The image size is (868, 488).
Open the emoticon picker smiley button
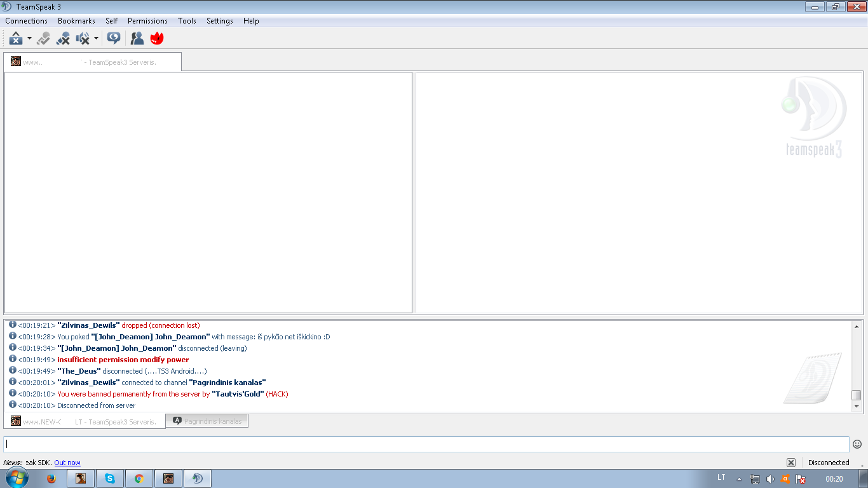pyautogui.click(x=857, y=444)
